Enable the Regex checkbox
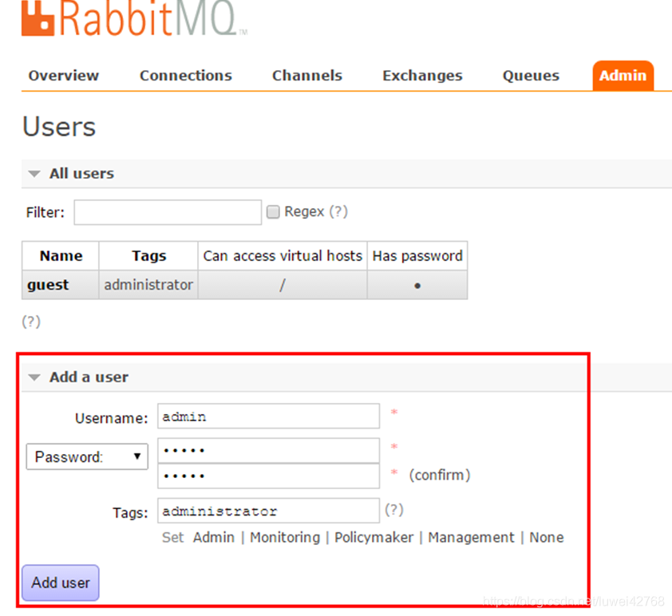Viewport: 672px width, 616px height. pos(273,211)
